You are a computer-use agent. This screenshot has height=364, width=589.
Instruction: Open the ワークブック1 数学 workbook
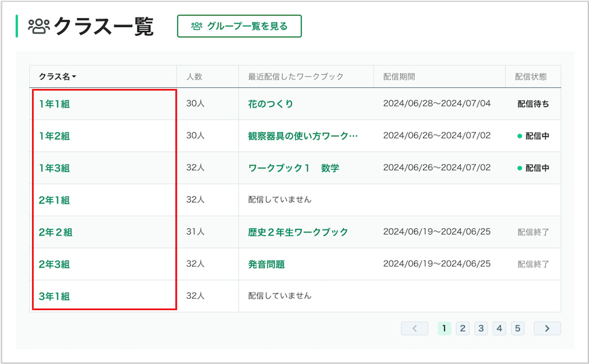(x=293, y=168)
